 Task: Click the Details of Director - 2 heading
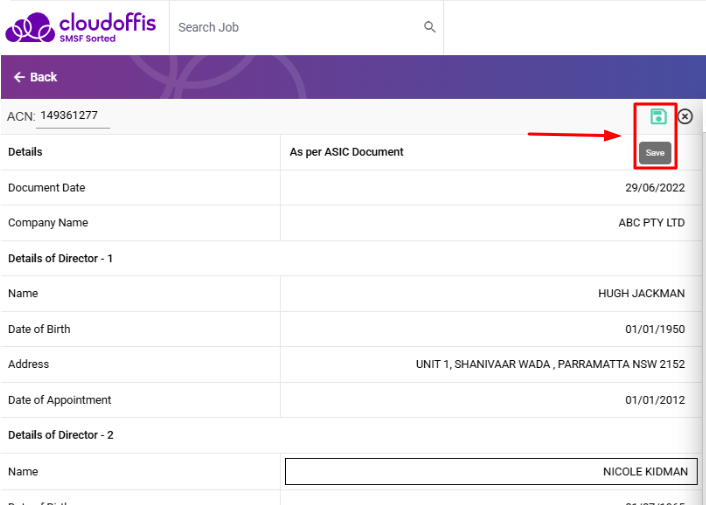point(60,435)
